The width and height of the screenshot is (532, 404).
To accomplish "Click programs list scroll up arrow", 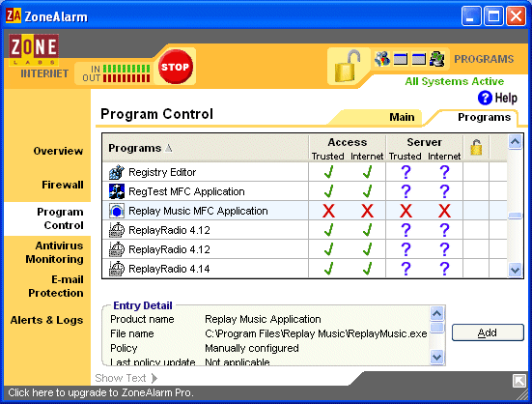I will point(515,141).
